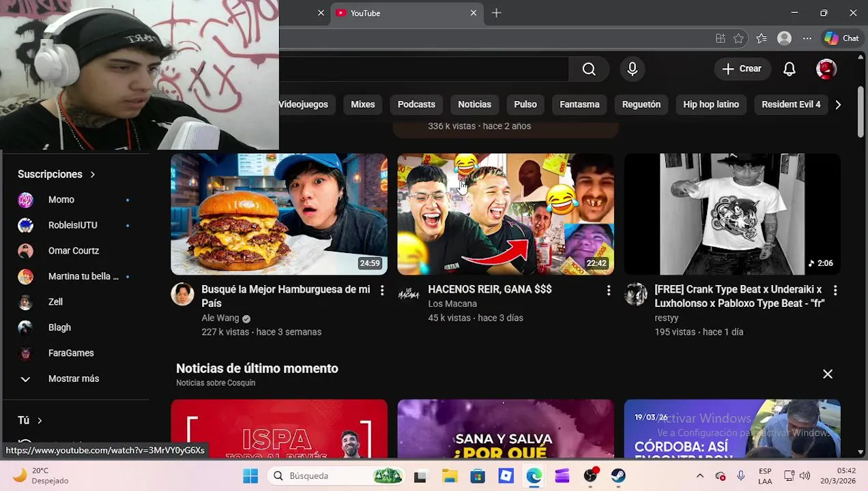The height and width of the screenshot is (491, 868).
Task: Select the Pulso filter chip
Action: coord(525,104)
